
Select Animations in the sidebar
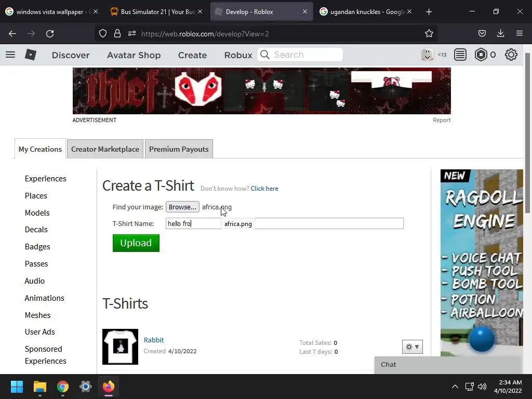(45, 298)
